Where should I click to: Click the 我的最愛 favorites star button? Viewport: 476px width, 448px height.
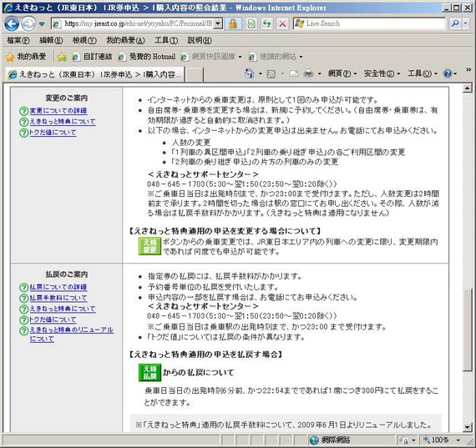(26, 57)
